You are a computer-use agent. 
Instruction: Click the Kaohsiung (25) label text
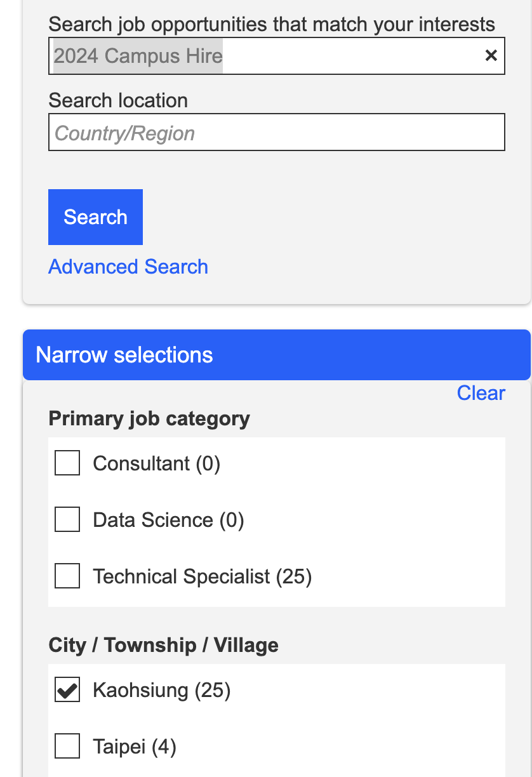(x=161, y=690)
